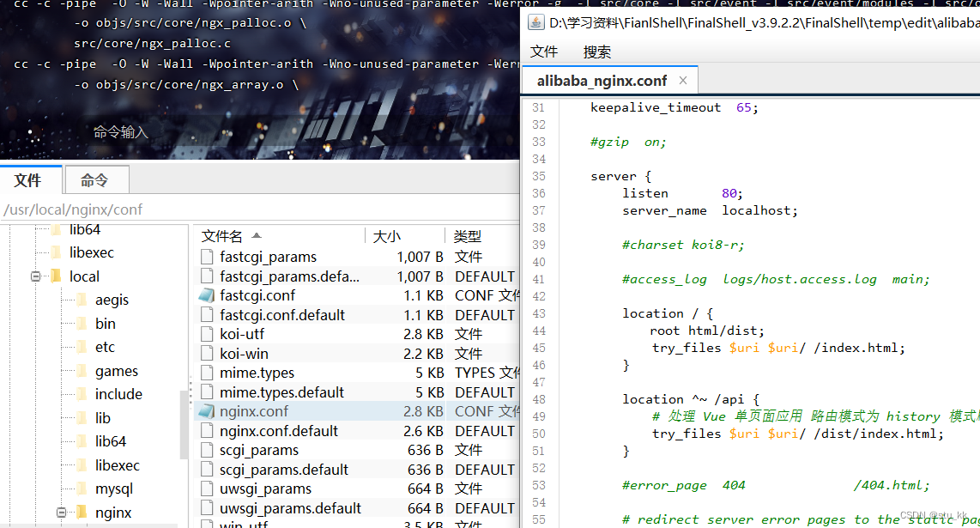
Task: Select the topmost lib64 tree item
Action: pyautogui.click(x=85, y=229)
